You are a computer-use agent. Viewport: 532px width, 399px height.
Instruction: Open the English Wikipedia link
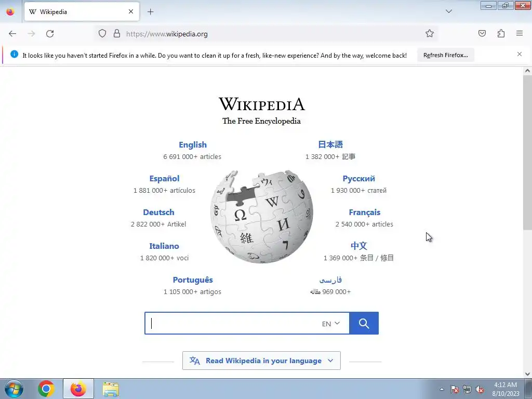[x=193, y=145]
